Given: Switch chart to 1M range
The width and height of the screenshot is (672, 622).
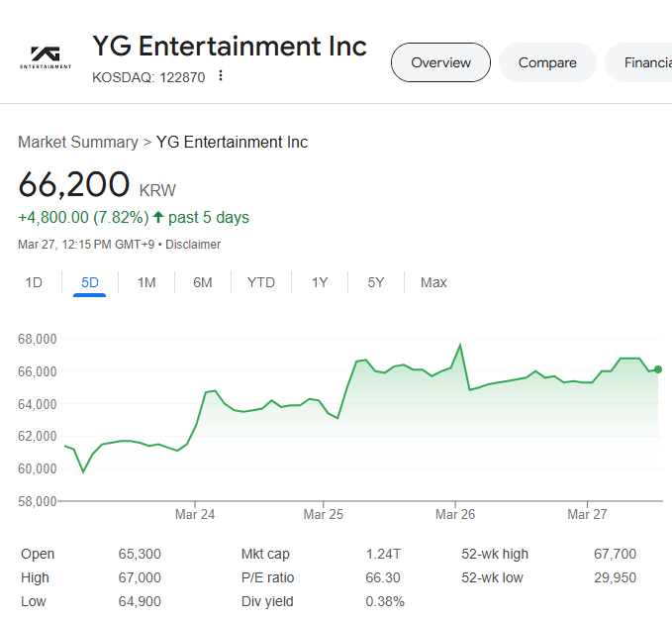Looking at the screenshot, I should (x=146, y=282).
